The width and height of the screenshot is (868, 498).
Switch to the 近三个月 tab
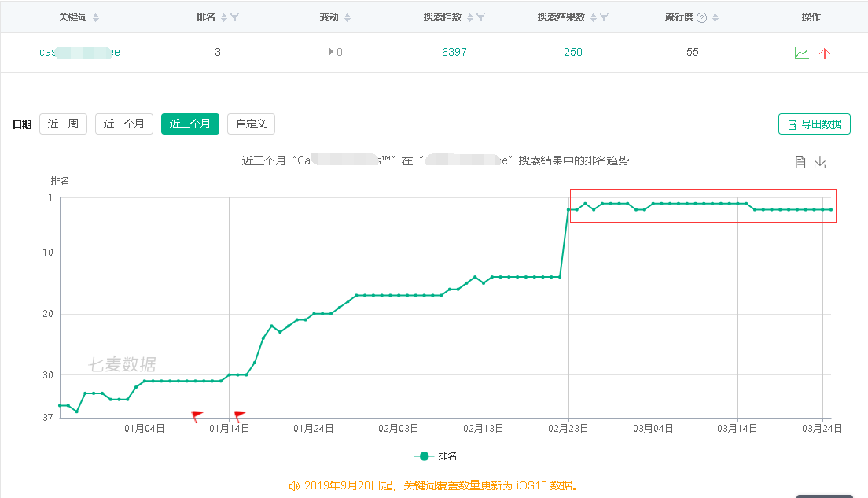[189, 124]
